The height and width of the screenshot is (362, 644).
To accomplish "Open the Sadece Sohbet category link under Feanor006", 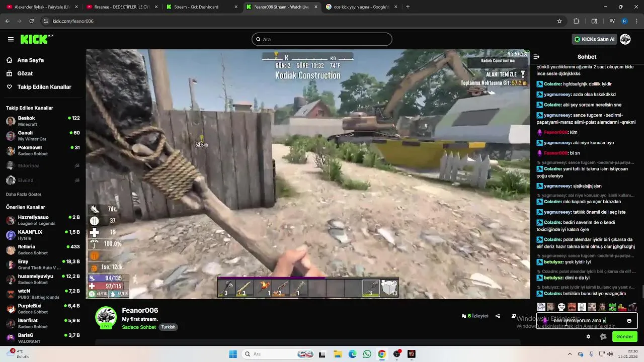I will (x=139, y=327).
